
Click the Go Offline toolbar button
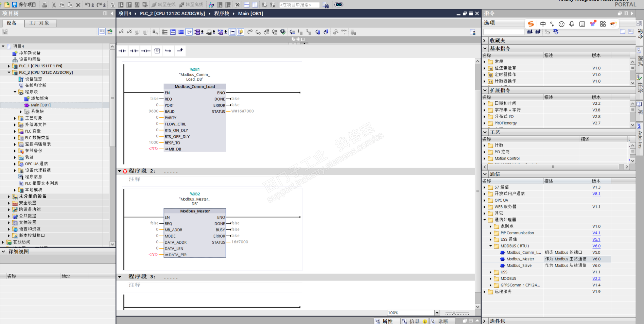pos(191,5)
